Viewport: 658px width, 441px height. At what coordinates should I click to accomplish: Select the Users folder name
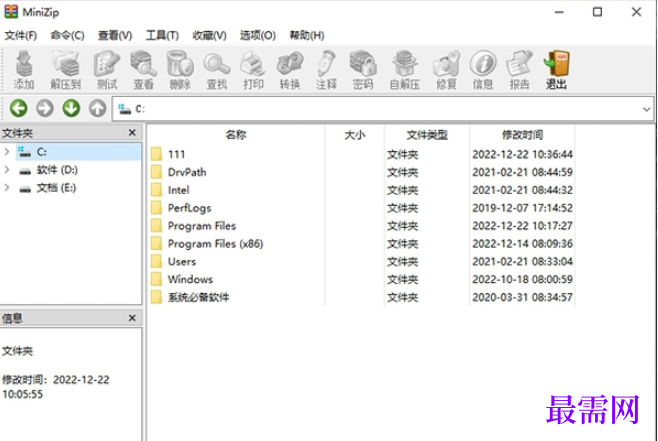click(x=182, y=261)
